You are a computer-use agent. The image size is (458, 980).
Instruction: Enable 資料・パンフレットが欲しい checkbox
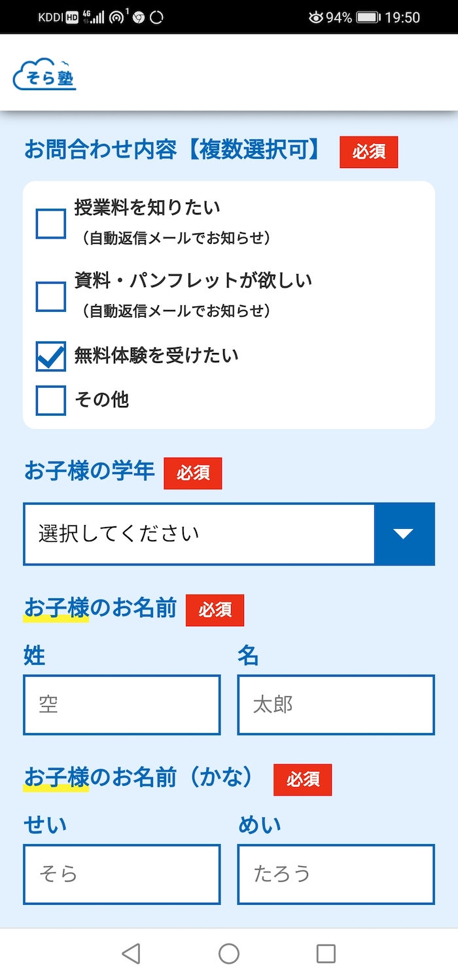[50, 296]
